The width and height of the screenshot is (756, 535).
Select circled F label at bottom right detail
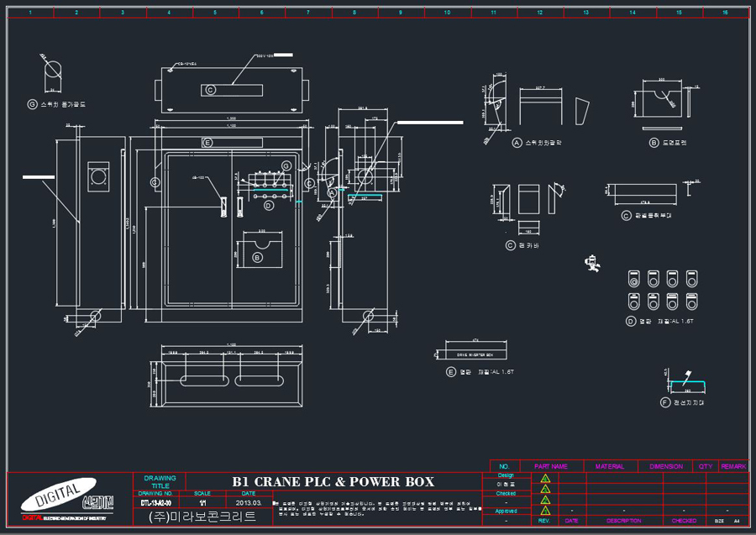pos(665,402)
